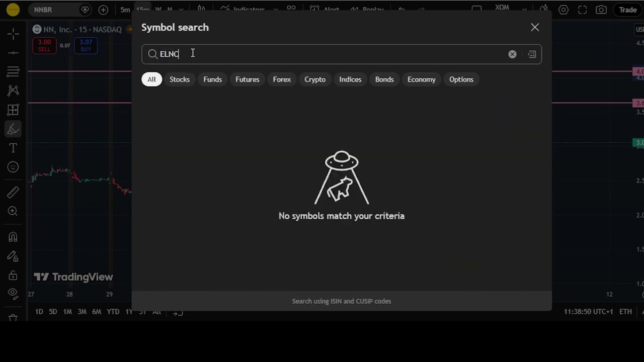Open the Fibonacci/gann lines tool
644x362 pixels.
click(x=13, y=72)
